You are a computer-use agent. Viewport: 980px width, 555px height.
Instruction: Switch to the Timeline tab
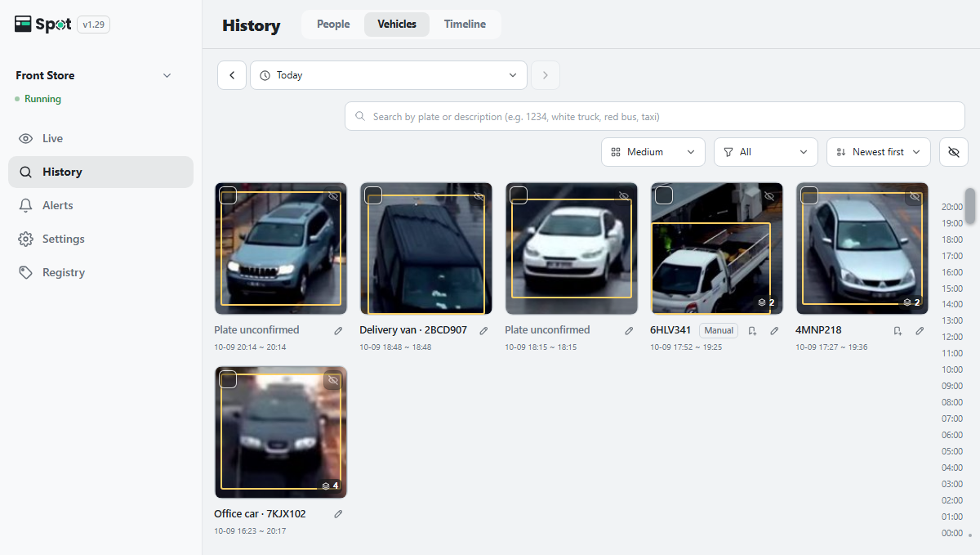point(465,25)
